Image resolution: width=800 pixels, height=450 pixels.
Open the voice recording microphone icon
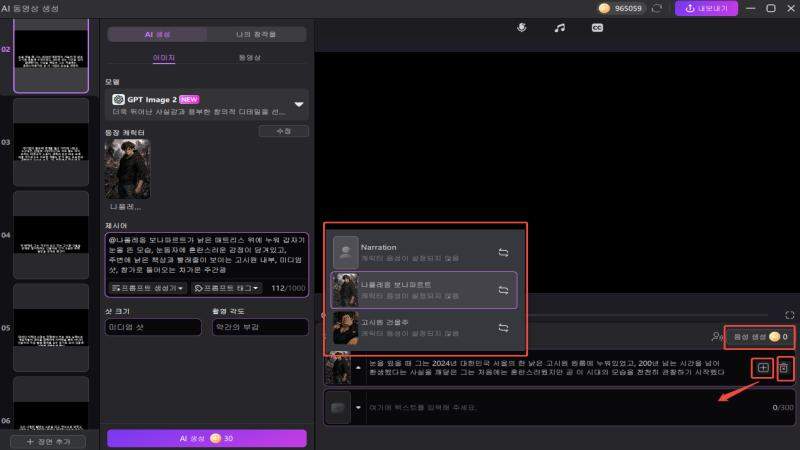521,28
